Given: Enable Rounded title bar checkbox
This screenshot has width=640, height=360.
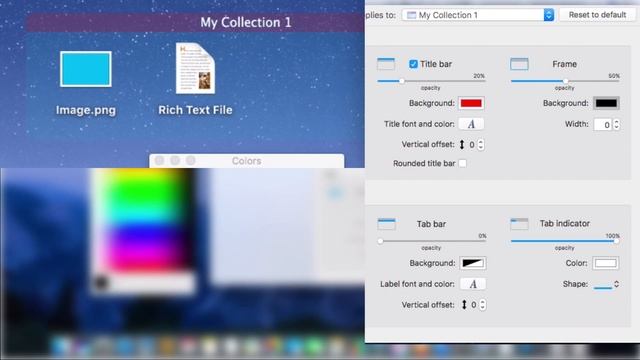Looking at the screenshot, I should [x=462, y=163].
